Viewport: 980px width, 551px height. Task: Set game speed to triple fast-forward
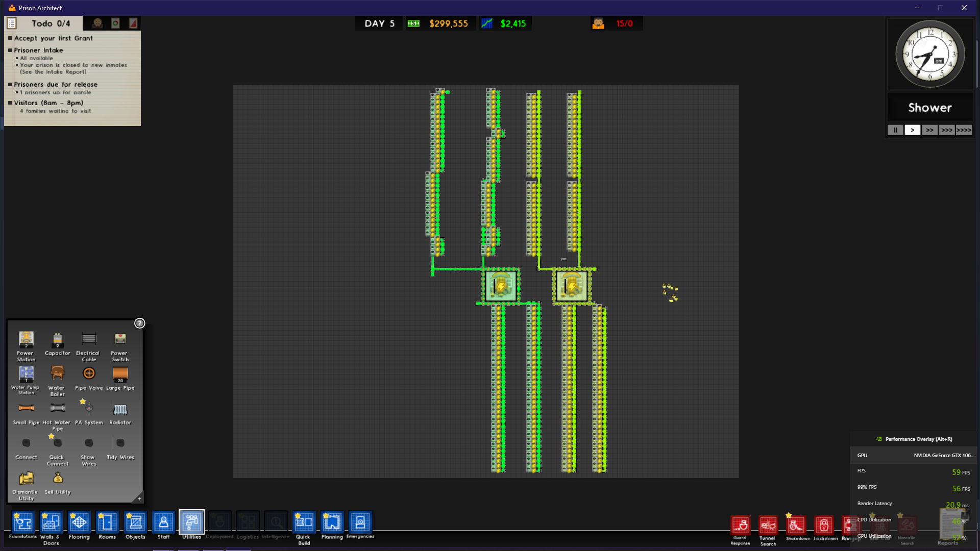pyautogui.click(x=947, y=130)
